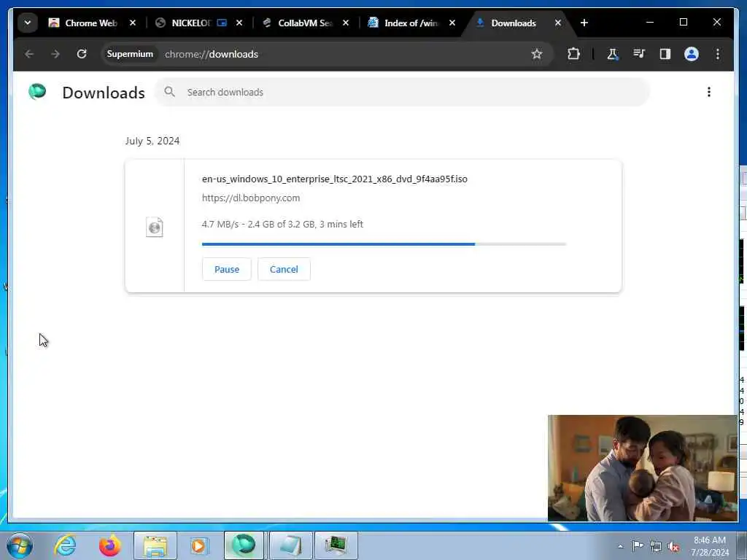Open the notepad taskbar button
747x560 pixels.
click(x=290, y=545)
